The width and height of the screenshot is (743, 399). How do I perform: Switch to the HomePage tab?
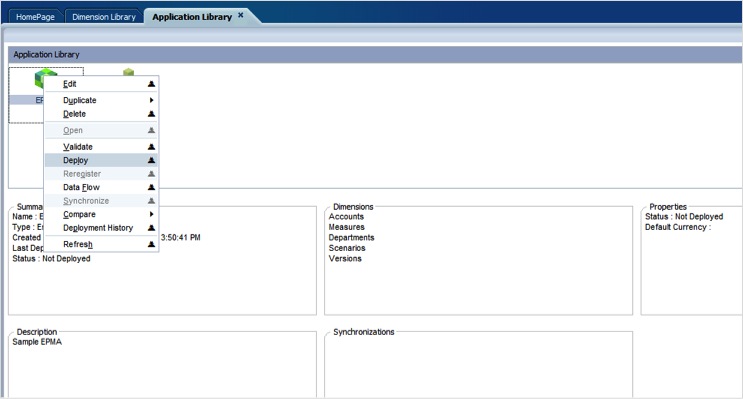pos(35,17)
